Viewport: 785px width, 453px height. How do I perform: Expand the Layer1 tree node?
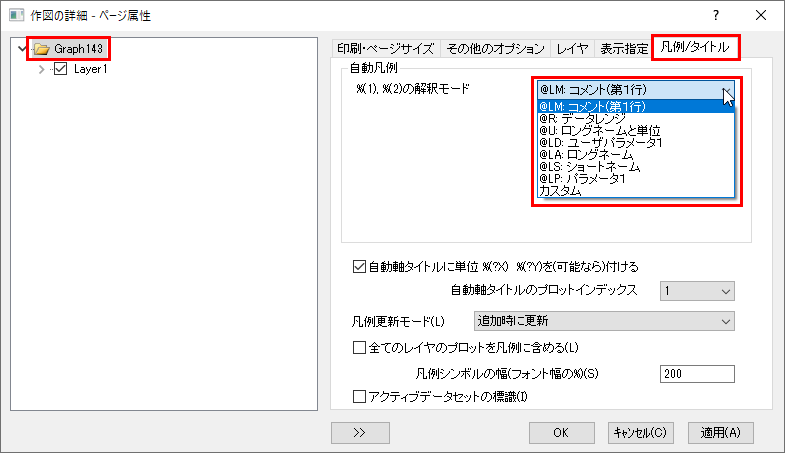[x=42, y=69]
